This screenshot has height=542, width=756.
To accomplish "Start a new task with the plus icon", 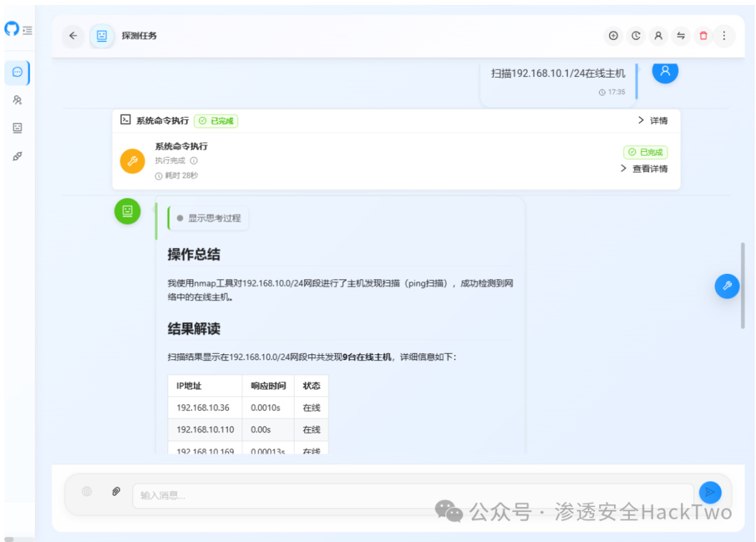I will click(614, 36).
